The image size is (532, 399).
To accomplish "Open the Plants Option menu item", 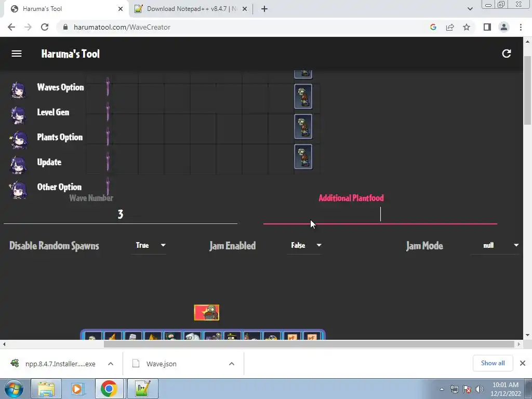I will [x=60, y=137].
